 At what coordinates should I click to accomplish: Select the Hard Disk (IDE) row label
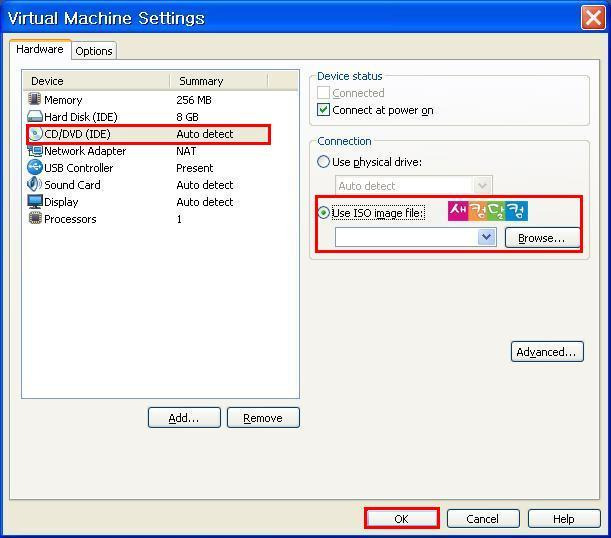pos(81,117)
